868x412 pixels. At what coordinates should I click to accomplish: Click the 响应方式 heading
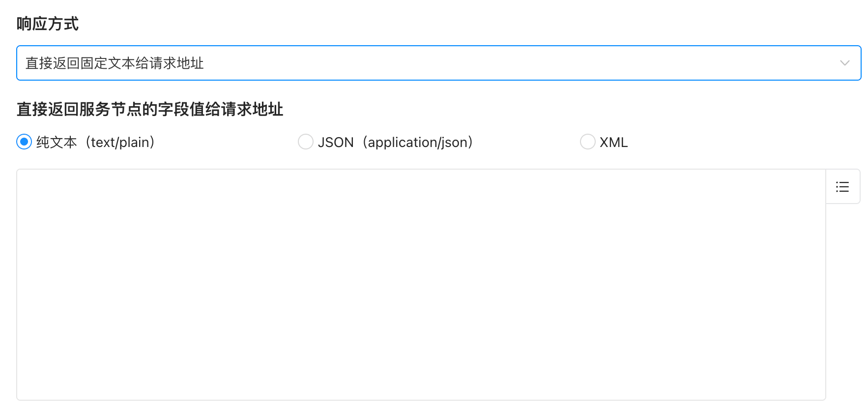[48, 24]
